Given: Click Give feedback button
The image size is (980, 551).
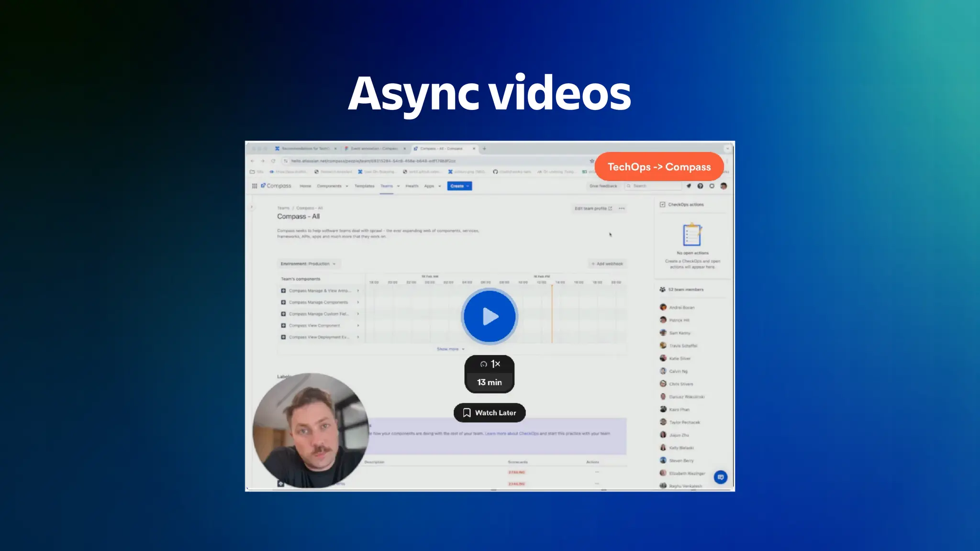Looking at the screenshot, I should click(603, 186).
